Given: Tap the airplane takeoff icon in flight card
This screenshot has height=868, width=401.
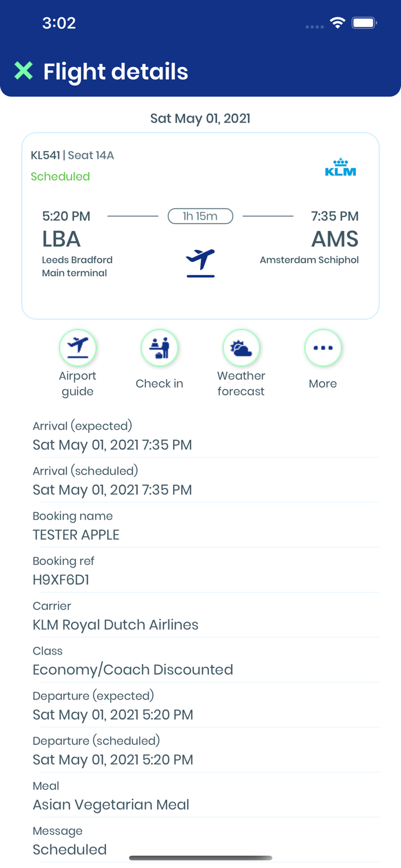Looking at the screenshot, I should click(200, 263).
